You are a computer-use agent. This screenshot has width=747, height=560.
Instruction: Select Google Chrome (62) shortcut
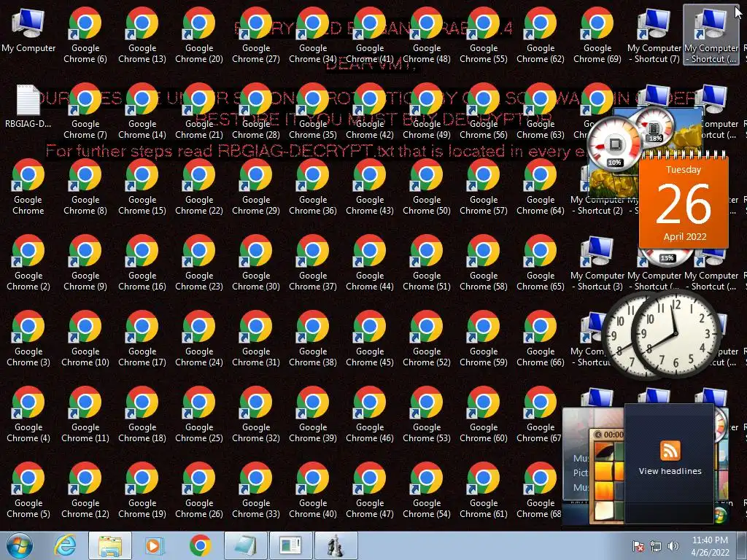click(541, 35)
